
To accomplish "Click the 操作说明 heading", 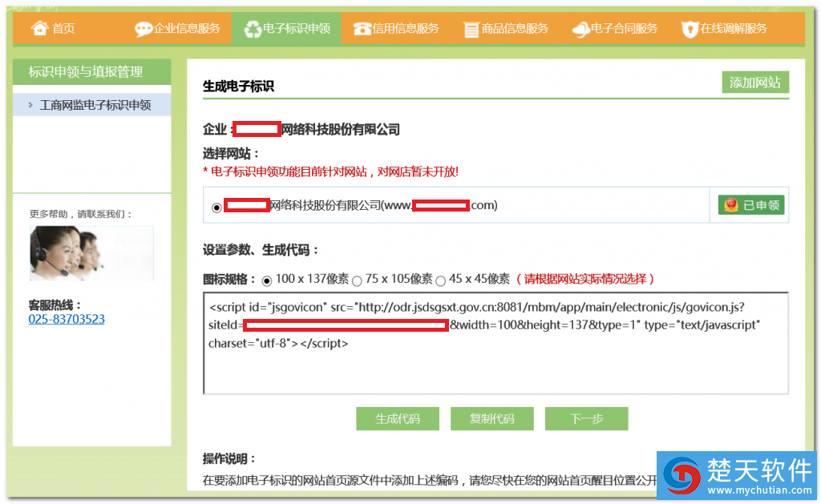I will click(229, 459).
